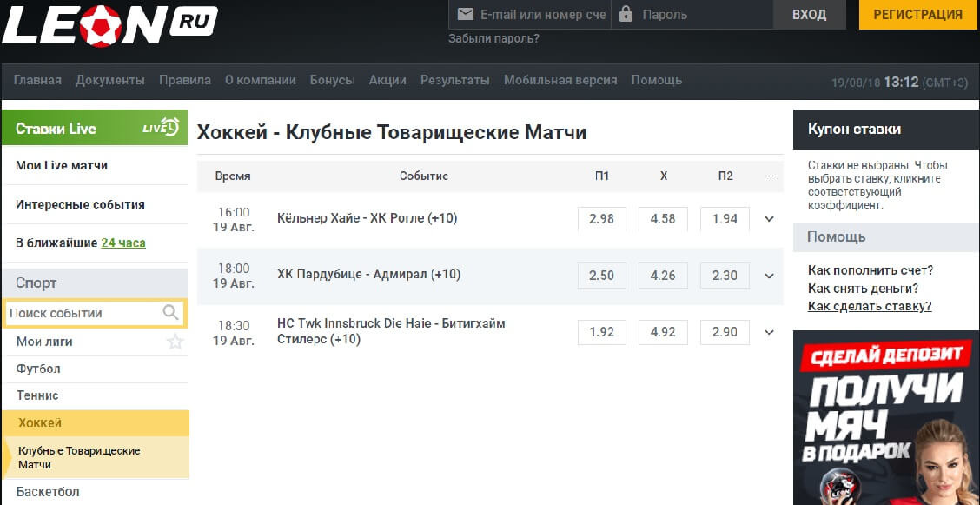Click the envelope icon in email field
This screenshot has height=505, width=980.
pyautogui.click(x=465, y=15)
